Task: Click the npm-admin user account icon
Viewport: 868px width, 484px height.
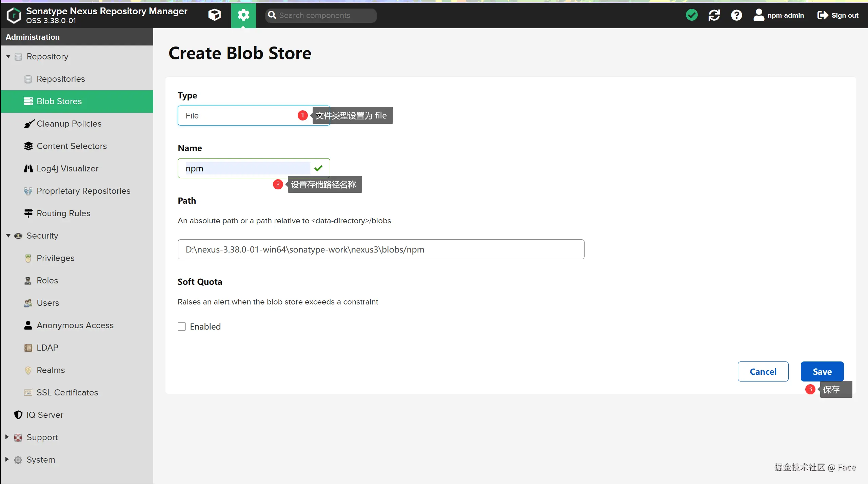Action: tap(759, 15)
